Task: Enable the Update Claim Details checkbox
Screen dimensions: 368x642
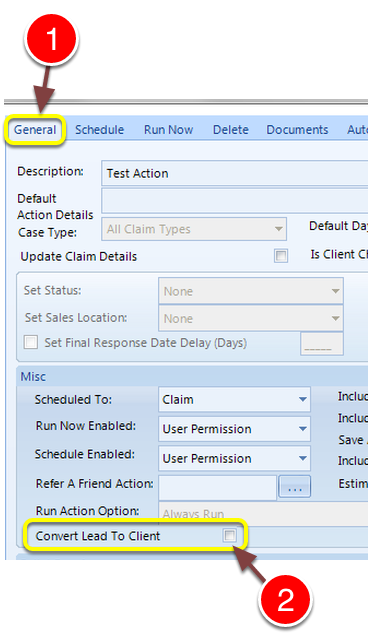Action: point(281,256)
